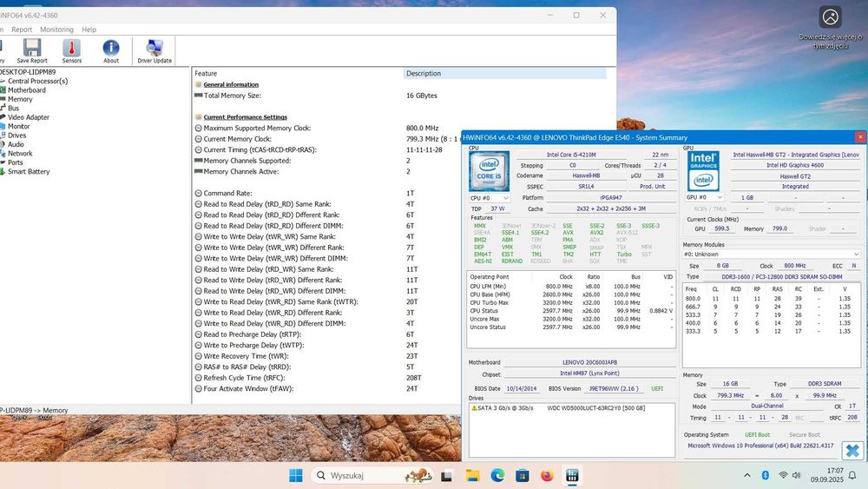Select Smart Battery in the device tree
Image resolution: width=868 pixels, height=489 pixels.
29,172
